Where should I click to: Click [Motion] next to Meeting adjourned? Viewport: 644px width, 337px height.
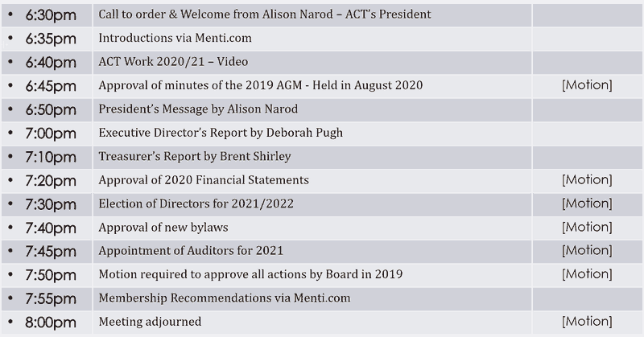click(x=587, y=322)
